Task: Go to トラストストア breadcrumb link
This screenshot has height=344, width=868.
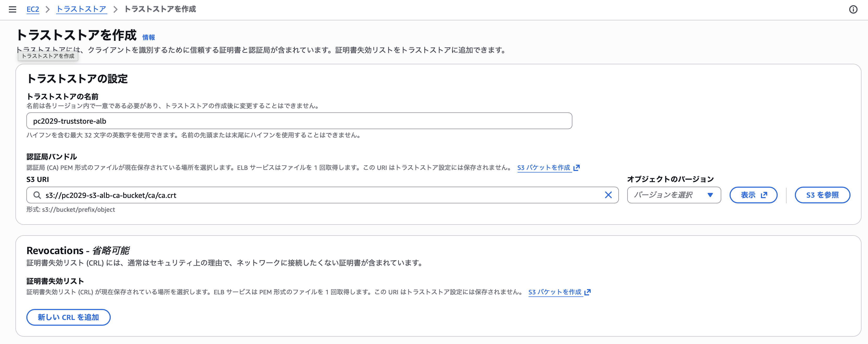Action: coord(81,9)
